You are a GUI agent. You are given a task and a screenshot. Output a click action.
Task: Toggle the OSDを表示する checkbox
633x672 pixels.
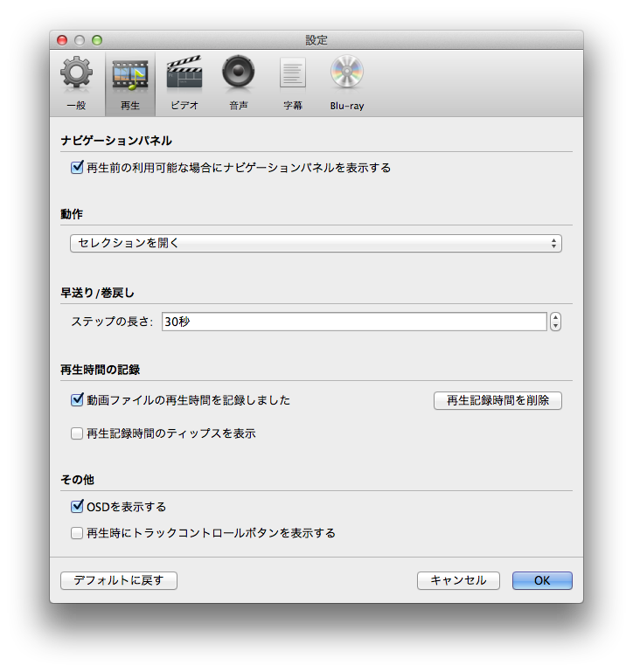[77, 507]
